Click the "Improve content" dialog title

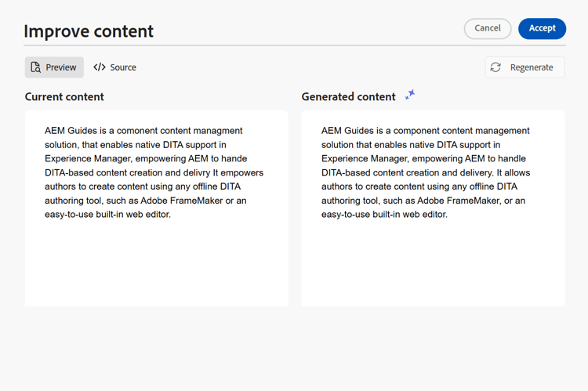[89, 31]
